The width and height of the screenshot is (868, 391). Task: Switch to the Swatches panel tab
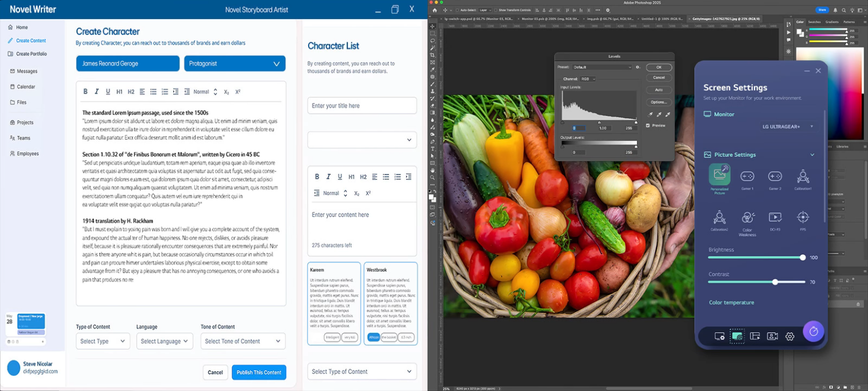point(814,22)
